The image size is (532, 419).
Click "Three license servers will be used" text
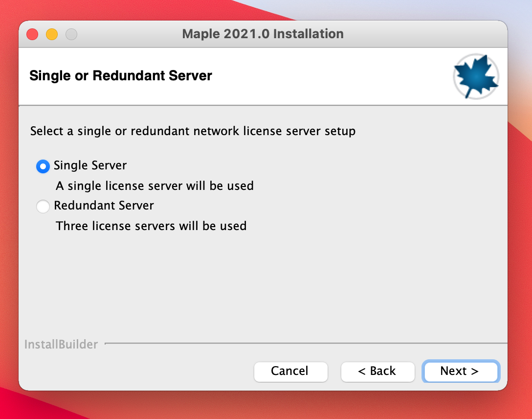tap(151, 226)
